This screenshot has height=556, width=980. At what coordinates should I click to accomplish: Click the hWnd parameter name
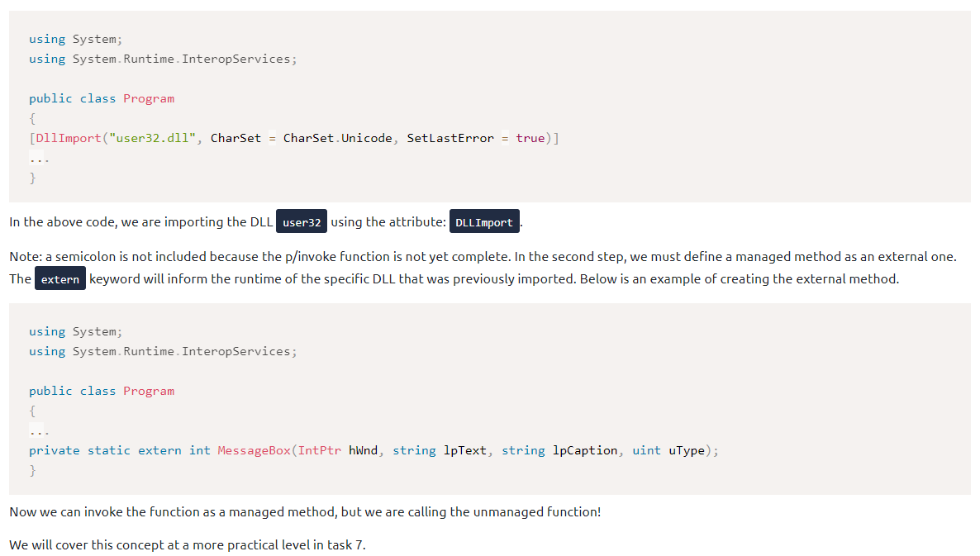click(363, 450)
